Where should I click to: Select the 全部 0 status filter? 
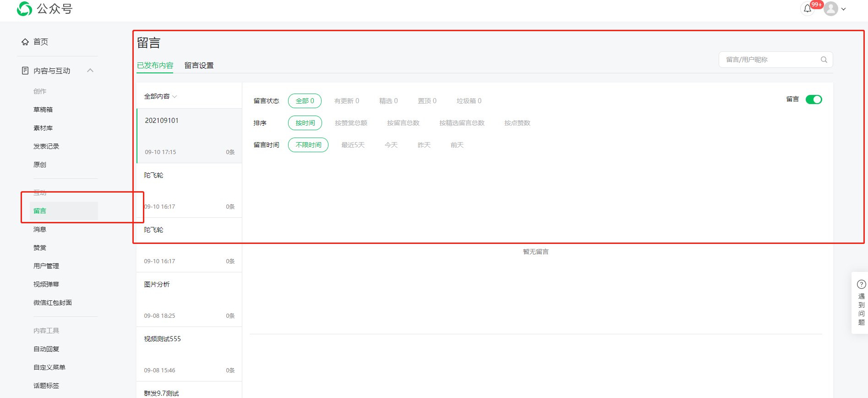point(305,101)
